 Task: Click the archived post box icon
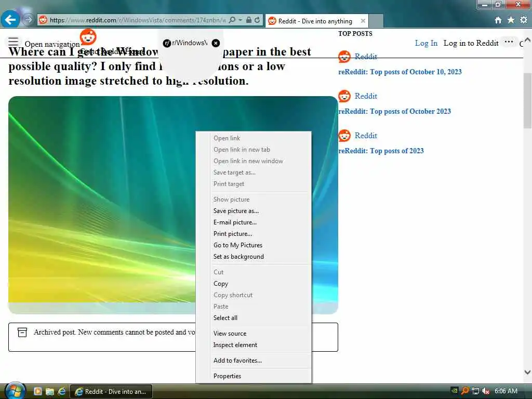click(22, 332)
